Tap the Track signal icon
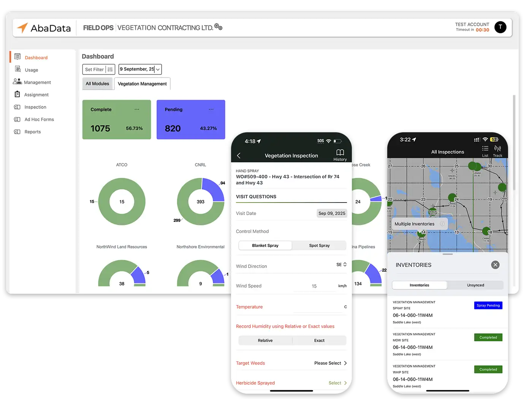This screenshot has width=532, height=399. 497,149
